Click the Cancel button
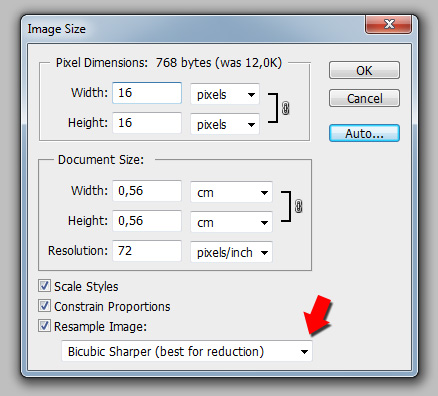The width and height of the screenshot is (438, 396). point(364,98)
